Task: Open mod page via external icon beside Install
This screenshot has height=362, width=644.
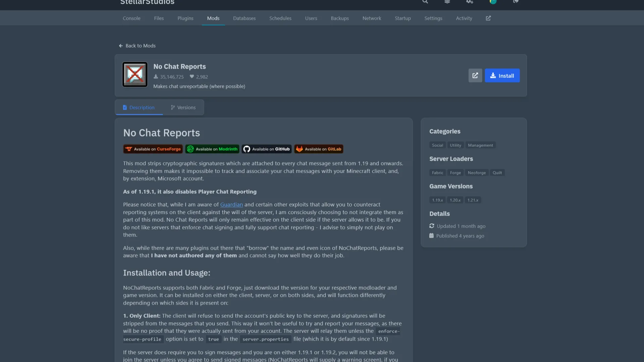Action: click(475, 75)
